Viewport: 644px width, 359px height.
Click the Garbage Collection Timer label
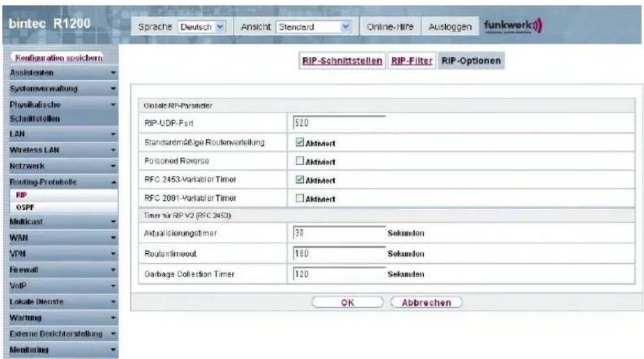click(x=190, y=274)
